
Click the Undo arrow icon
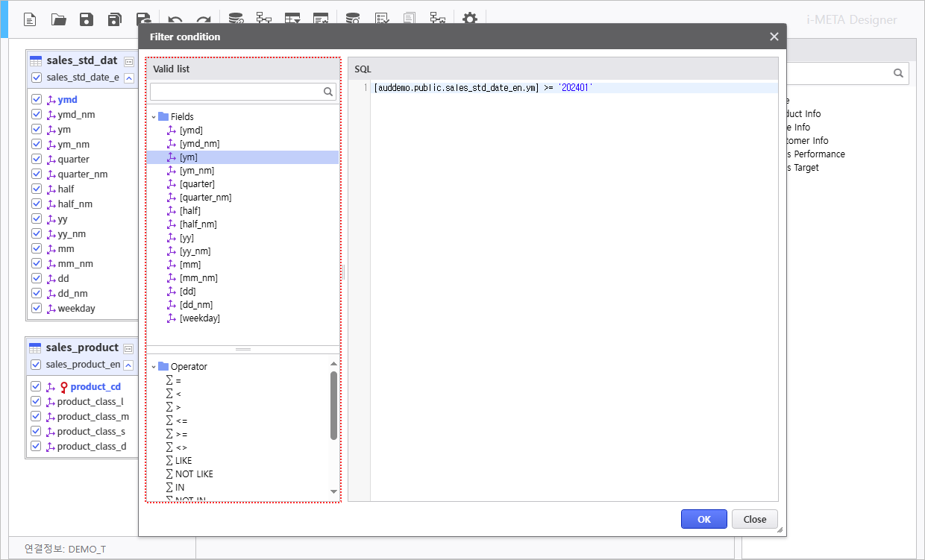tap(175, 19)
